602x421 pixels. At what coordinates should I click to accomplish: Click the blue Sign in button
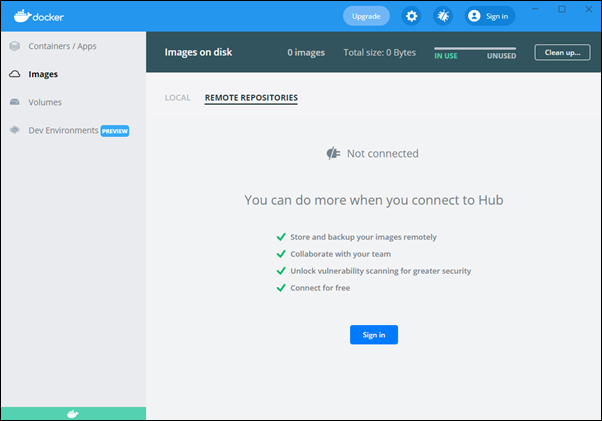[374, 335]
